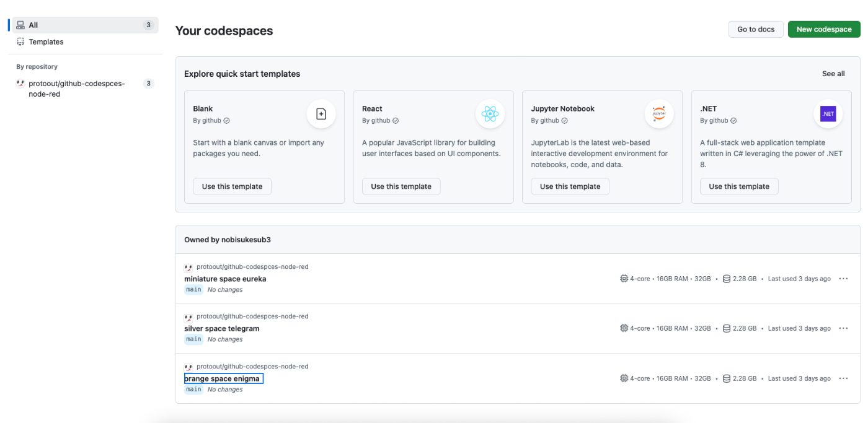Click CPU icon in silver space telegram row

(x=624, y=328)
